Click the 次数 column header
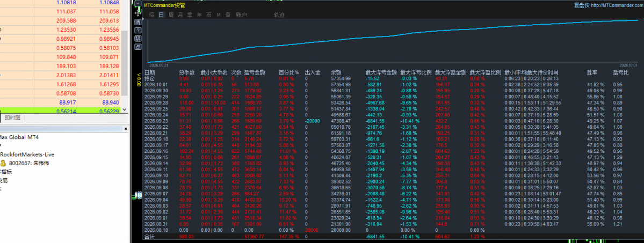Viewport: 644px width, 243px height. tap(236, 72)
